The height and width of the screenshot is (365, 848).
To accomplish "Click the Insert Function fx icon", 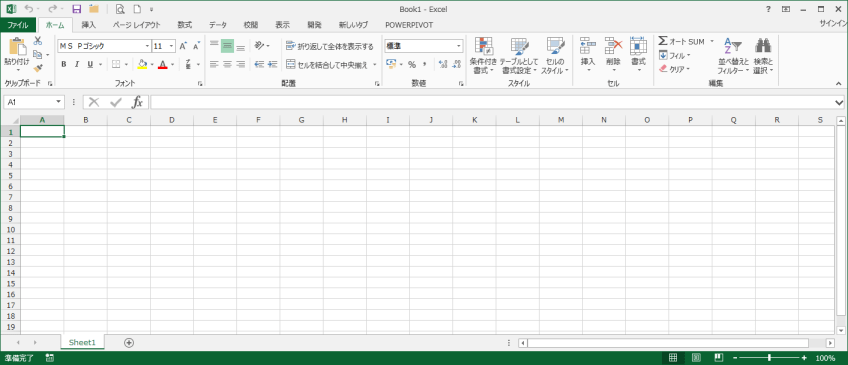I will point(137,102).
